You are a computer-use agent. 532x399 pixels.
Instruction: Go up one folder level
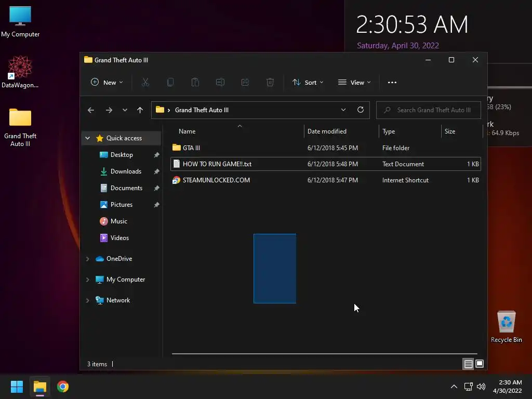(140, 110)
